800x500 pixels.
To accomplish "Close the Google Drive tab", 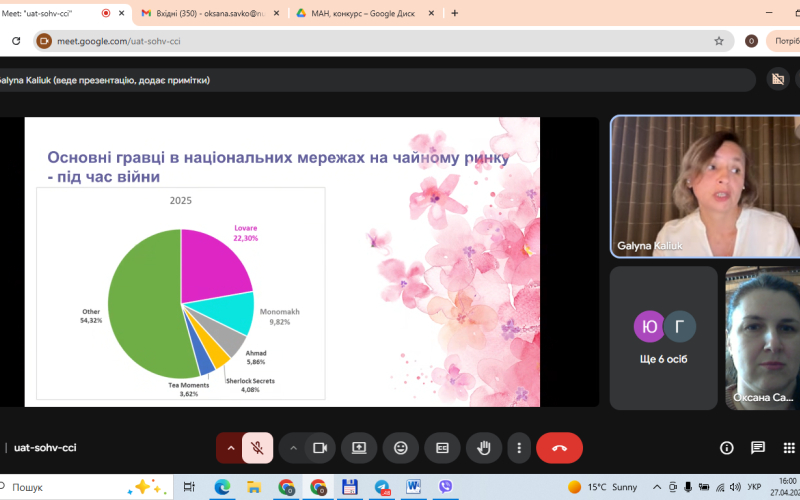I will (431, 13).
